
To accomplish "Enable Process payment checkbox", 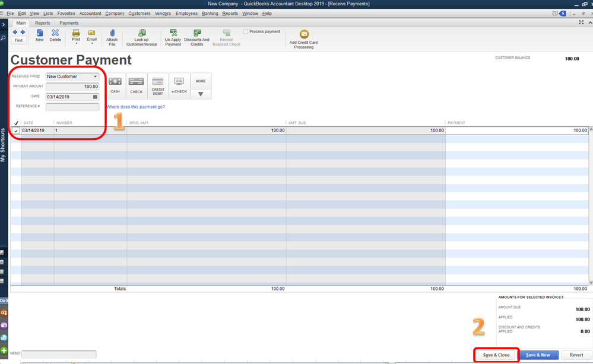I will pos(245,32).
